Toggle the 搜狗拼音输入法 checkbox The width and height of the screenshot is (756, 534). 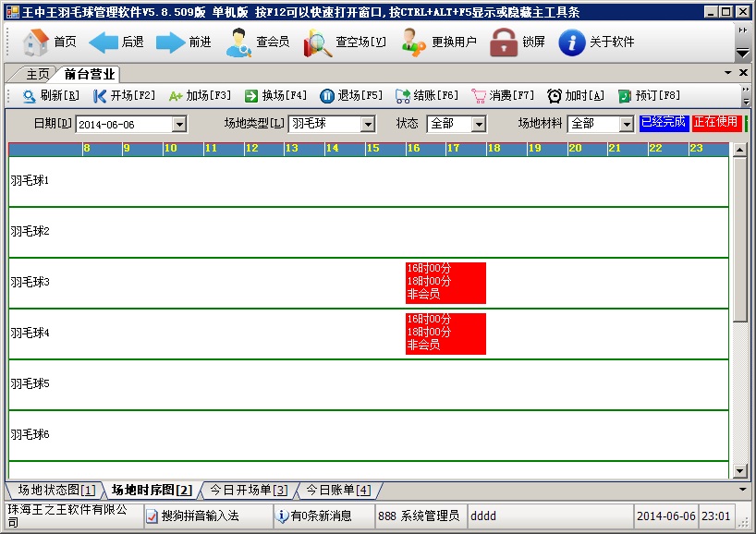[x=152, y=516]
